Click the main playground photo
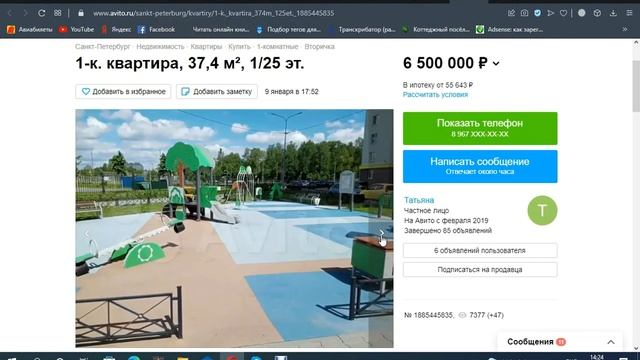Screen dimensions: 640x360 tap(234, 228)
